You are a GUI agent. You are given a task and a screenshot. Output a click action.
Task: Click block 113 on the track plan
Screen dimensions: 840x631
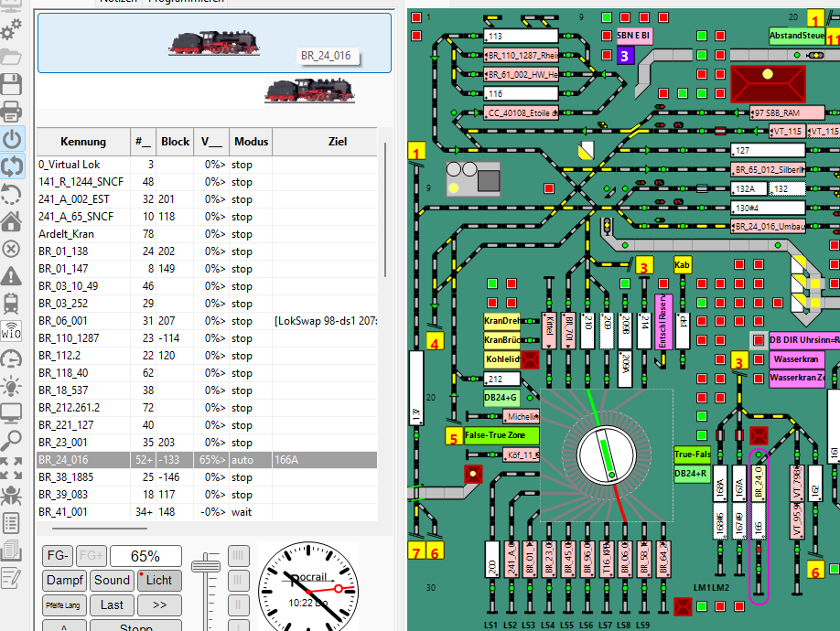pyautogui.click(x=521, y=36)
